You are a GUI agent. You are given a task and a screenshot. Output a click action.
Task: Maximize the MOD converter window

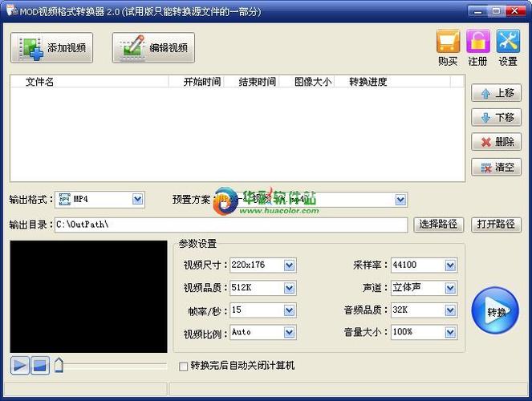[496, 11]
